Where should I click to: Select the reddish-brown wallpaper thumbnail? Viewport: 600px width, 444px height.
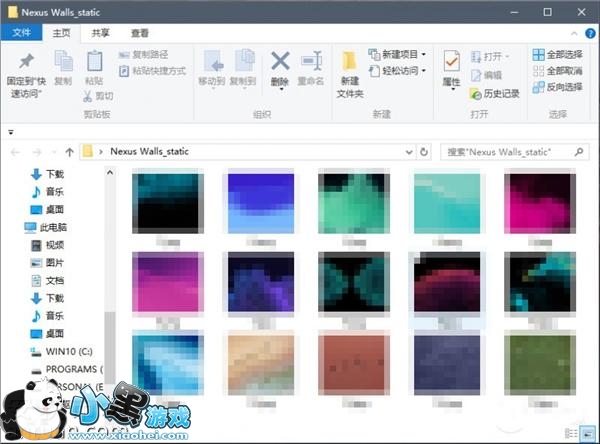pyautogui.click(x=354, y=365)
